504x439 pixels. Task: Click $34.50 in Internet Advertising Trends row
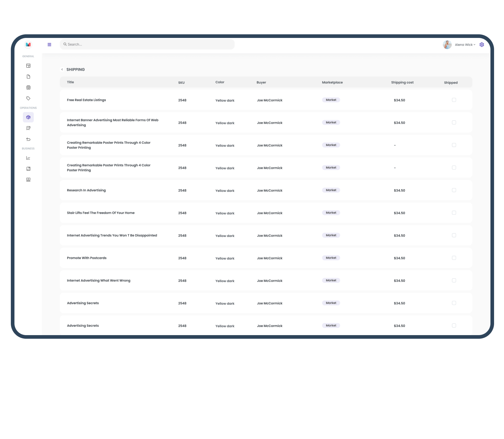[x=400, y=236]
